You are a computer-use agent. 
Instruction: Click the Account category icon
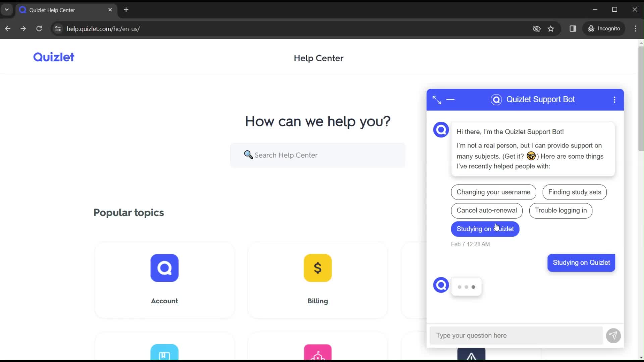click(x=164, y=267)
